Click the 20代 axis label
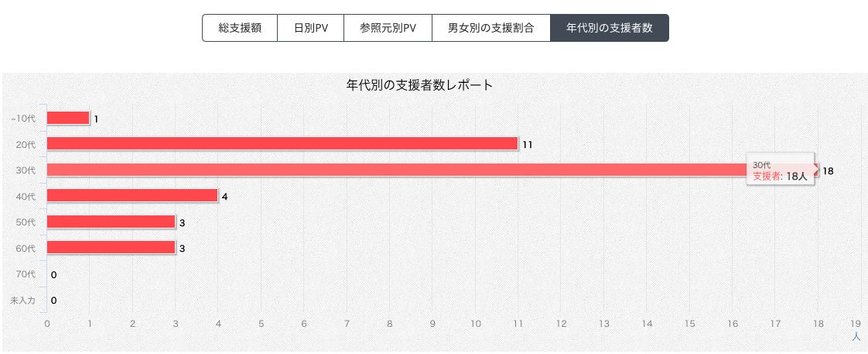 coord(26,144)
